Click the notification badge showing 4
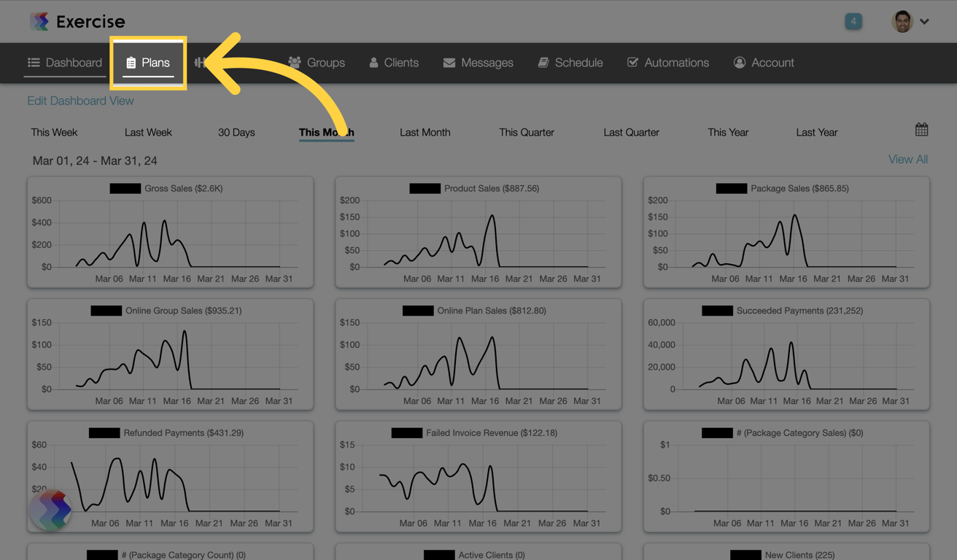The width and height of the screenshot is (957, 560). [853, 21]
